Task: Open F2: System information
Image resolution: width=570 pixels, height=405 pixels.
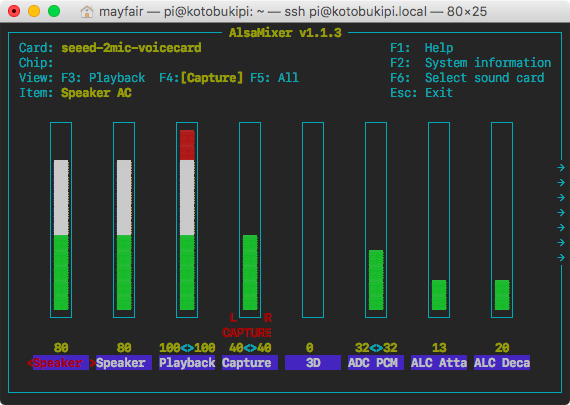Action: coord(471,63)
